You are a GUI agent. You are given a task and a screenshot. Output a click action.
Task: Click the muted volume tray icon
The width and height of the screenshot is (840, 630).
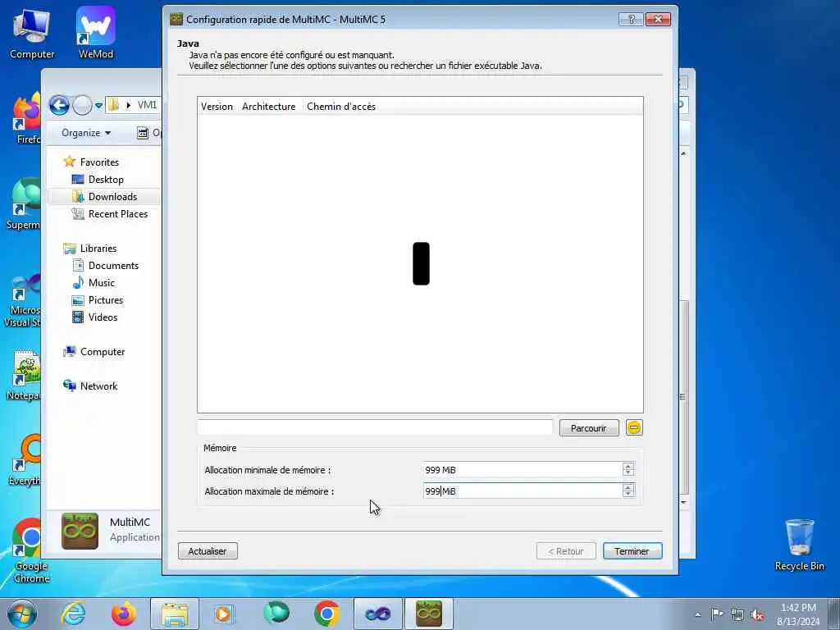point(757,614)
